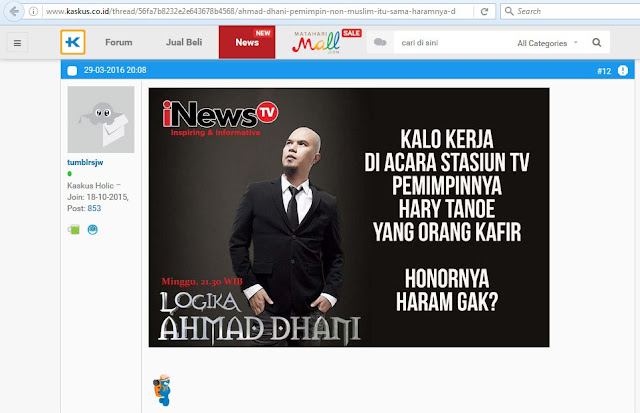
Task: Open the News tab
Action: [x=247, y=42]
